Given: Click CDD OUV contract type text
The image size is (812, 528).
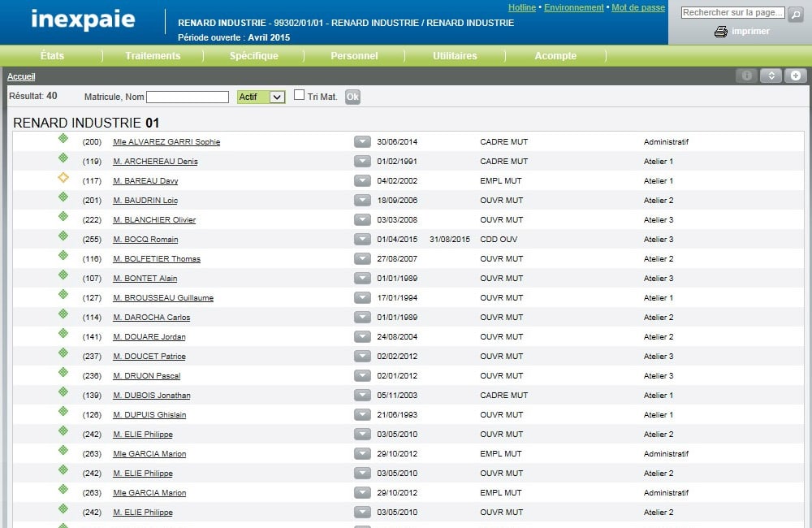Looking at the screenshot, I should point(499,240).
